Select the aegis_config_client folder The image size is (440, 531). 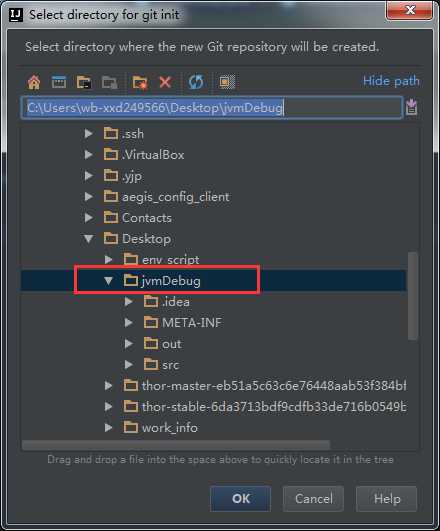166,197
